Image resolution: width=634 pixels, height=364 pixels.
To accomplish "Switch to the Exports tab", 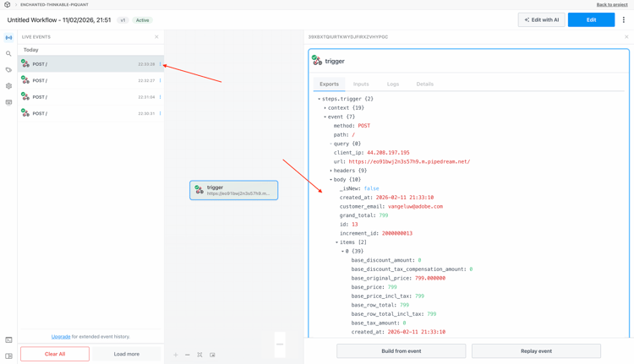I will [x=329, y=84].
